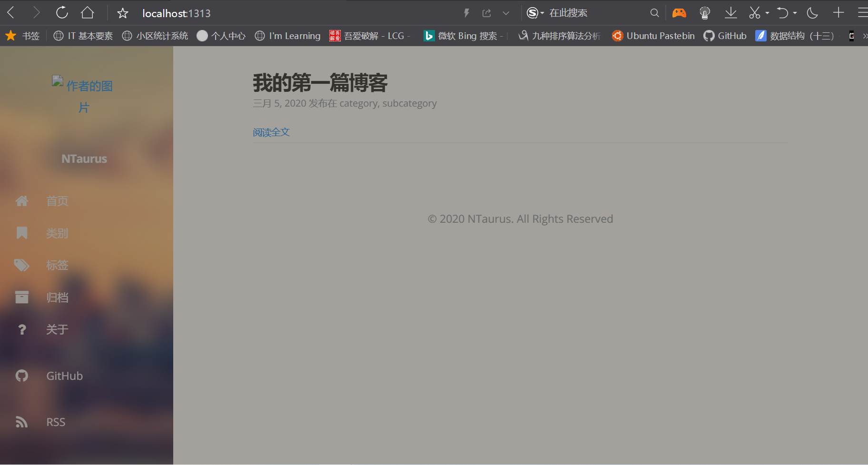Click the tags icon beside 标签
Screen dimensions: 868x465
click(22, 265)
